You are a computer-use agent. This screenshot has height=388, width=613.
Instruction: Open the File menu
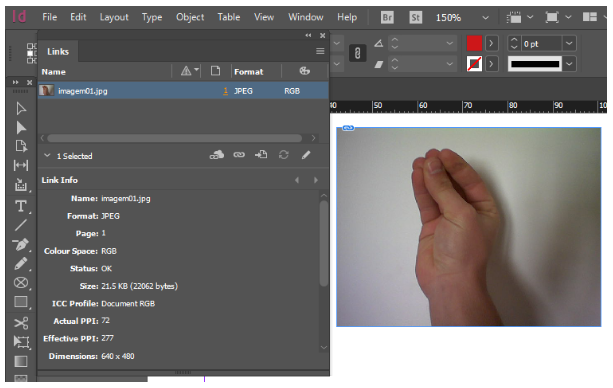coord(50,17)
